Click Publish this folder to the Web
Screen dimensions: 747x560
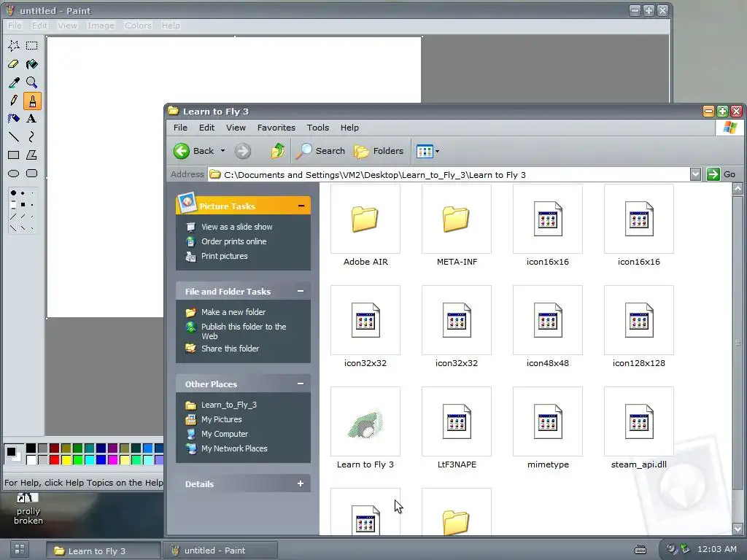(x=244, y=332)
